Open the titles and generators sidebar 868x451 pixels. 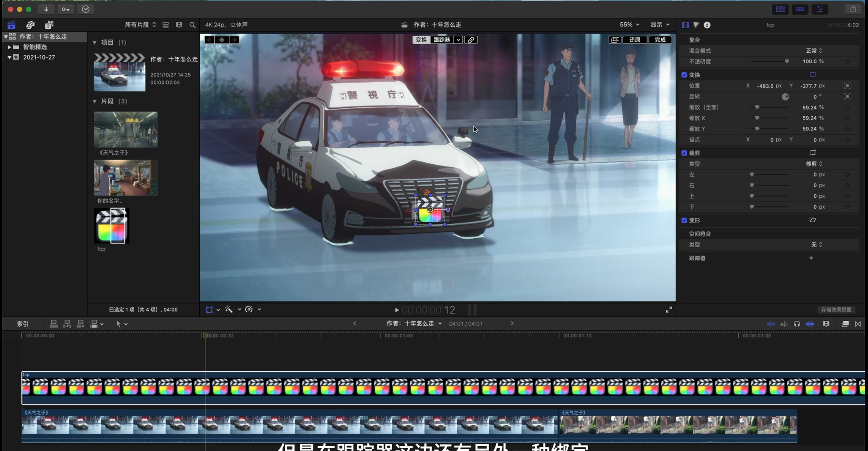click(x=49, y=25)
